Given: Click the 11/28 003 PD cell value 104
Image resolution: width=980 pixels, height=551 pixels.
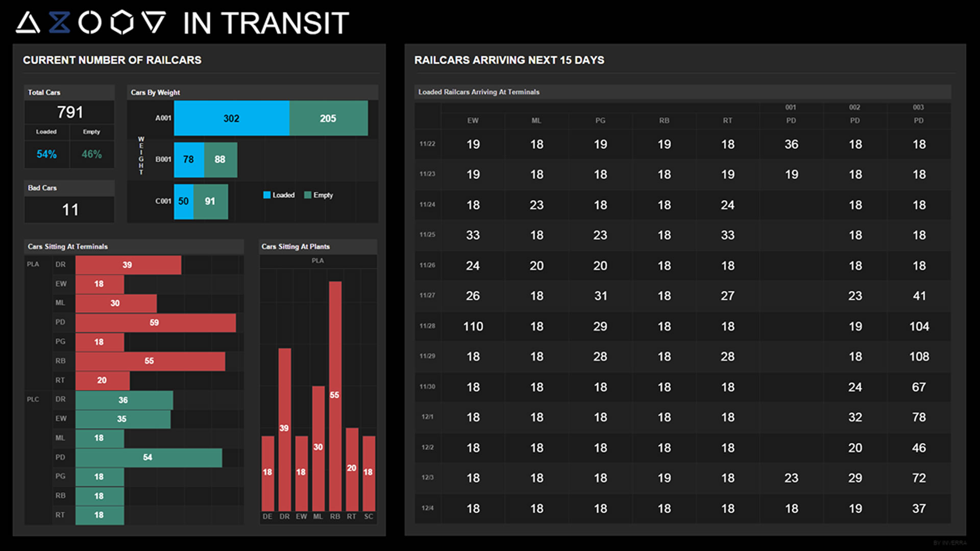Looking at the screenshot, I should point(919,327).
